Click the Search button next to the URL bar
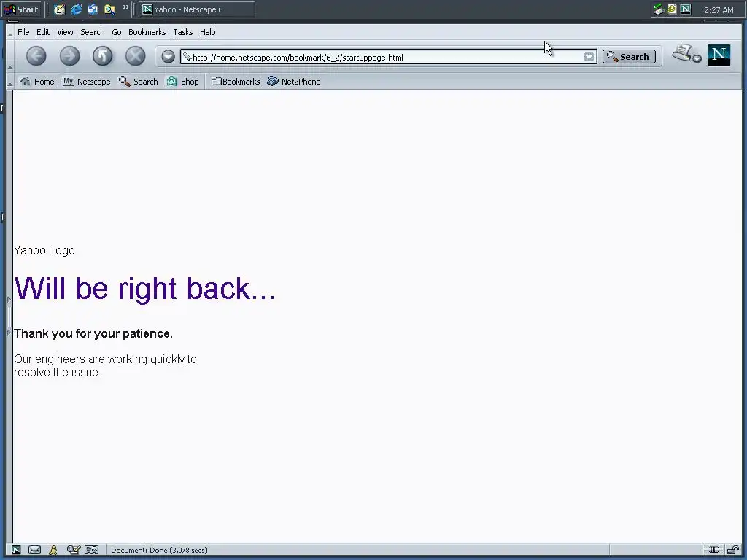This screenshot has width=747, height=560. point(629,57)
